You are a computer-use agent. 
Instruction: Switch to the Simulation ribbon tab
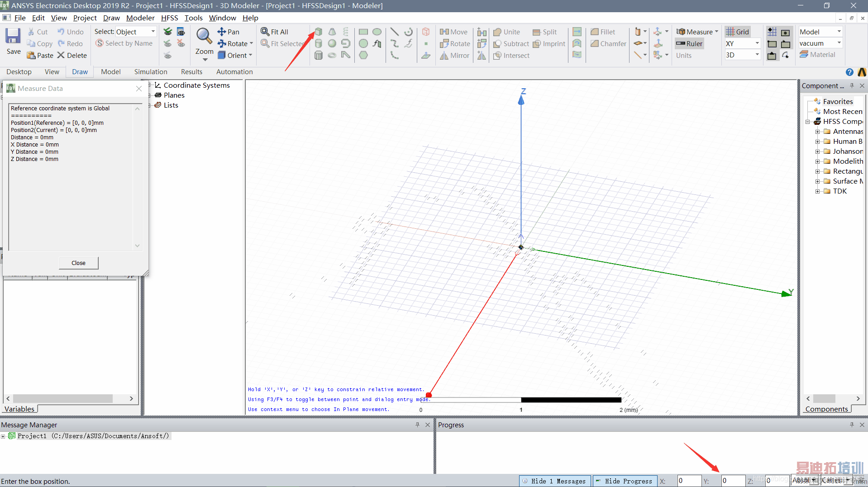click(x=150, y=72)
